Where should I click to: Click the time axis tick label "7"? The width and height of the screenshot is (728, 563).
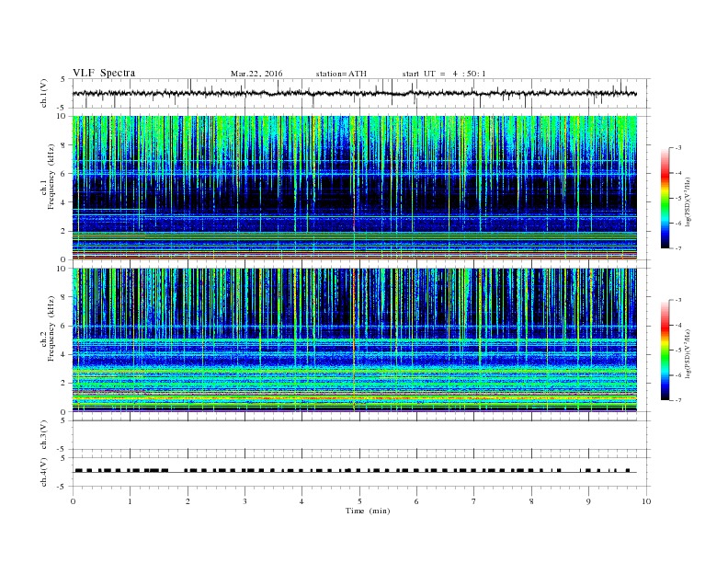[x=474, y=501]
